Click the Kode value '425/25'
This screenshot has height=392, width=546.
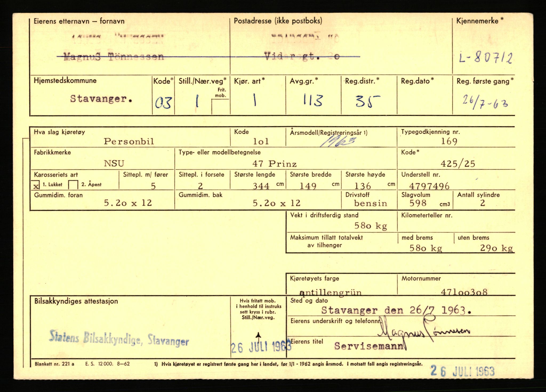(x=458, y=163)
